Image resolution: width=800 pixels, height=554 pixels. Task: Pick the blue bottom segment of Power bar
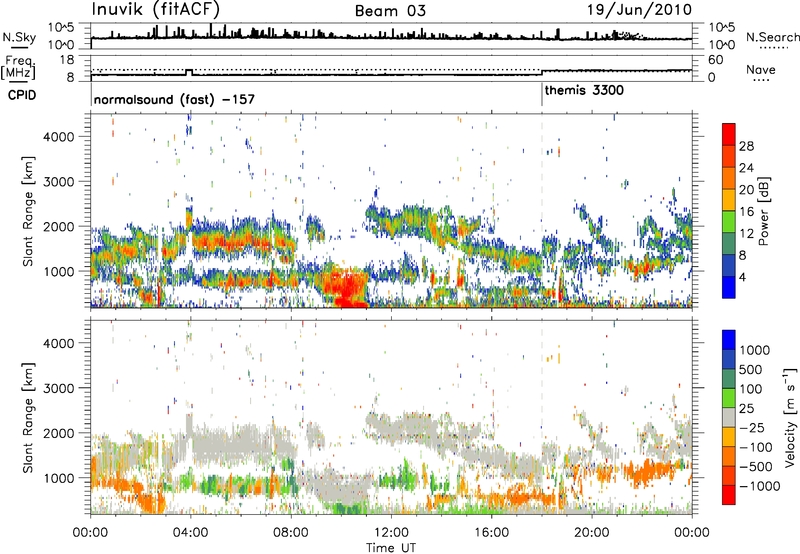(729, 287)
